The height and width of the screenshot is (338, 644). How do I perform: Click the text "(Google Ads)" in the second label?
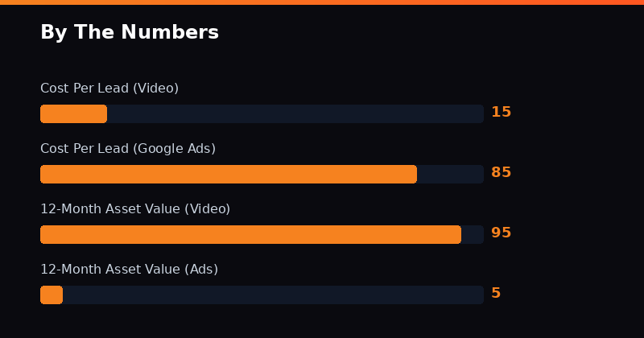click(x=174, y=149)
